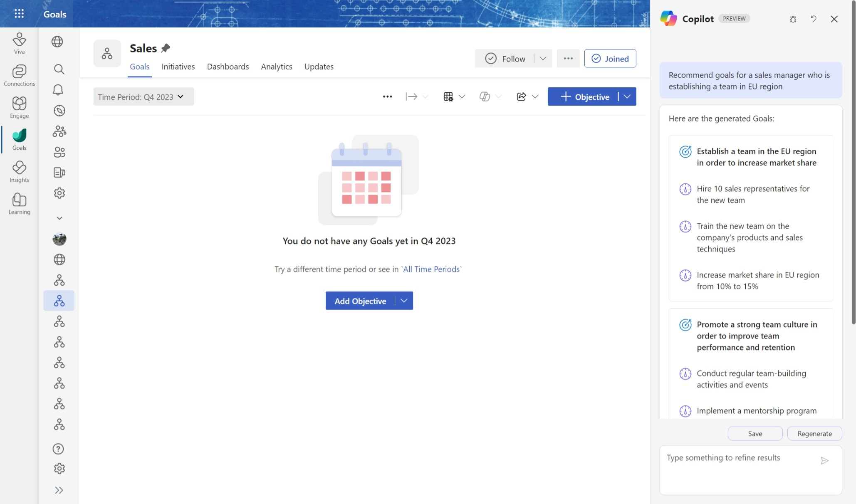Screen dimensions: 856x504
Task: Click Save generated goals from Copilot
Action: [755, 432]
